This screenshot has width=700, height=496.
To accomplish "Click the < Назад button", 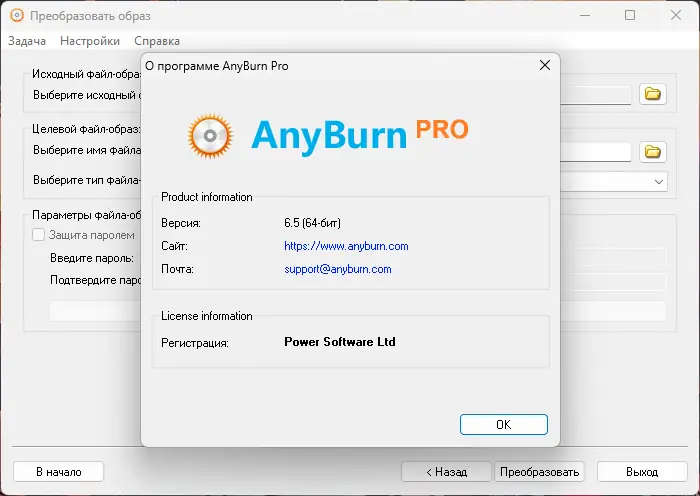I will [x=446, y=472].
